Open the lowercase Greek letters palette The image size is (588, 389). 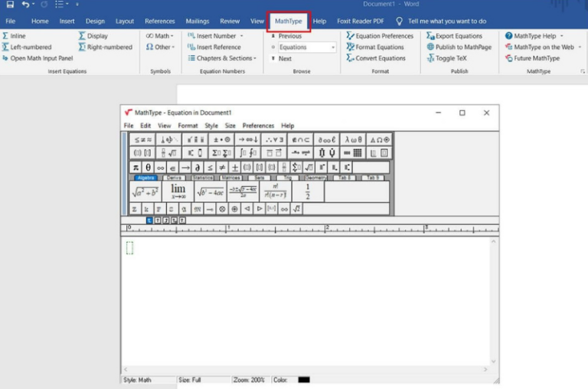353,139
